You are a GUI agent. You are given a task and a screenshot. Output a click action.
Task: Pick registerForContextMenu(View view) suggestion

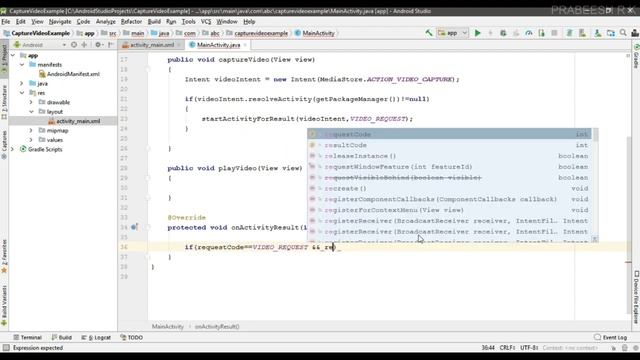(449, 210)
